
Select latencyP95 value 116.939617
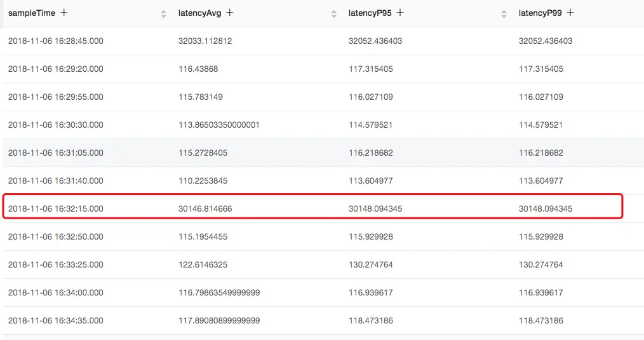[371, 293]
